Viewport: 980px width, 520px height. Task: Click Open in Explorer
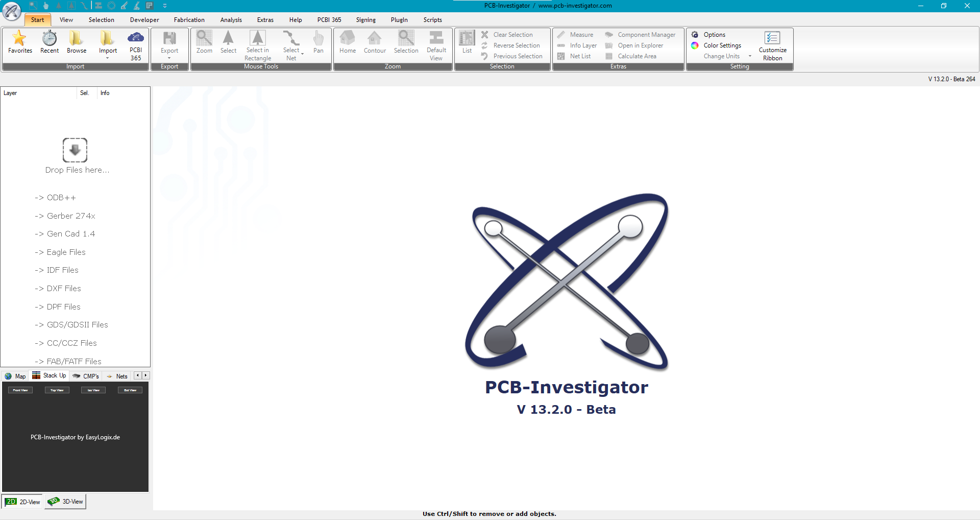coord(634,45)
